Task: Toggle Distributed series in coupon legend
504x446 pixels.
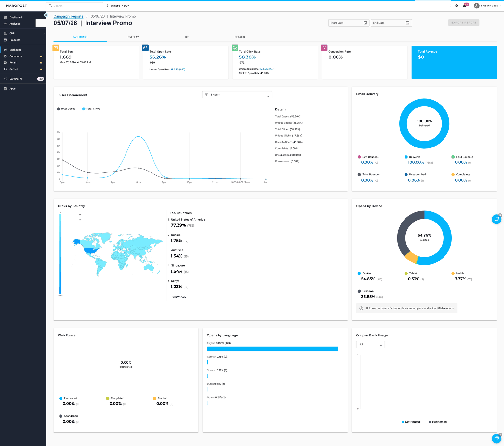Action: (x=411, y=422)
